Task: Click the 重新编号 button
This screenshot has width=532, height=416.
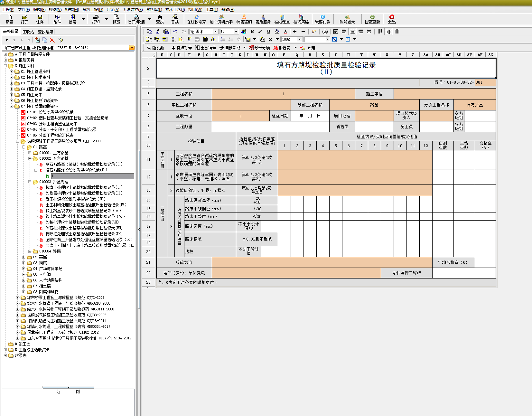Action: [x=206, y=48]
